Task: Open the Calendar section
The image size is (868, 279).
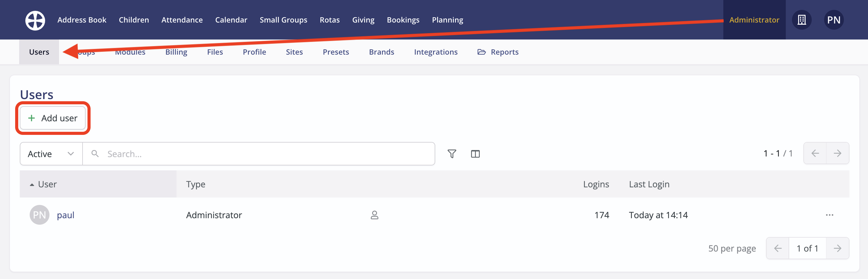Action: [x=231, y=20]
